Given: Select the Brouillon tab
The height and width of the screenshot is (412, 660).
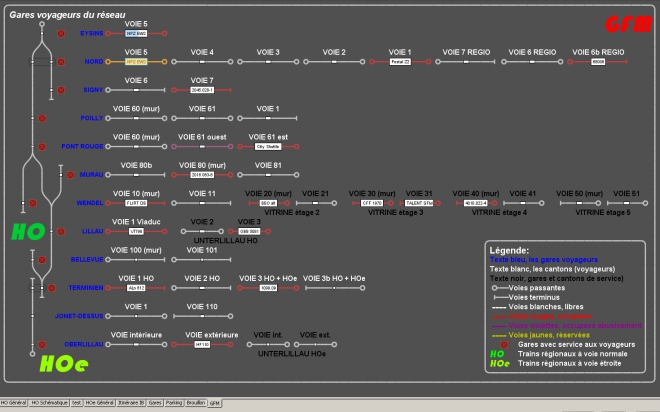Looking at the screenshot, I should pyautogui.click(x=196, y=403).
